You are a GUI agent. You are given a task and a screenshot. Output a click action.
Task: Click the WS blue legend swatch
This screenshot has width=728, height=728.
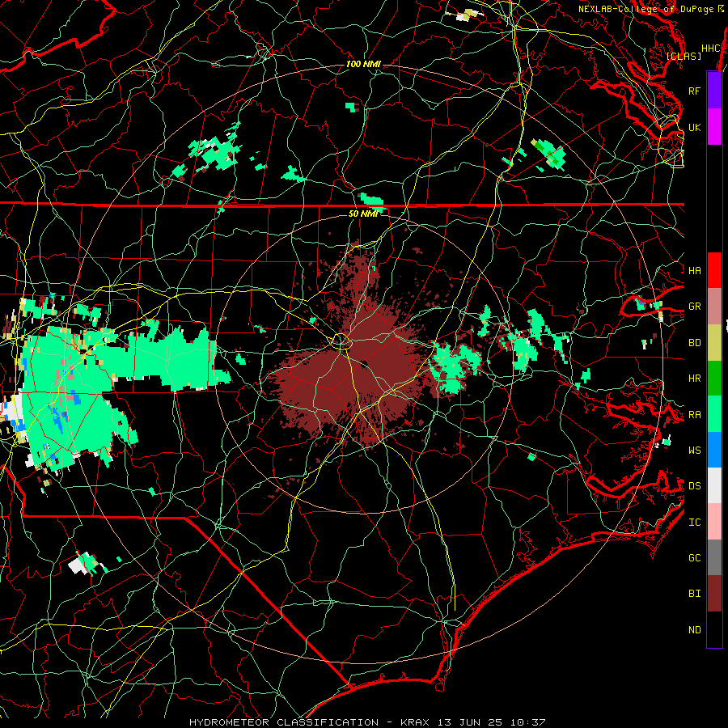coord(714,450)
